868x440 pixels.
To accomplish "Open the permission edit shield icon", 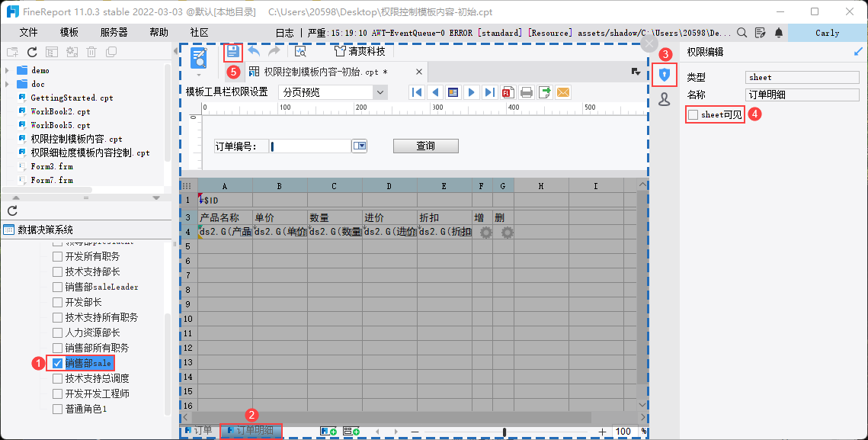I will [x=665, y=75].
